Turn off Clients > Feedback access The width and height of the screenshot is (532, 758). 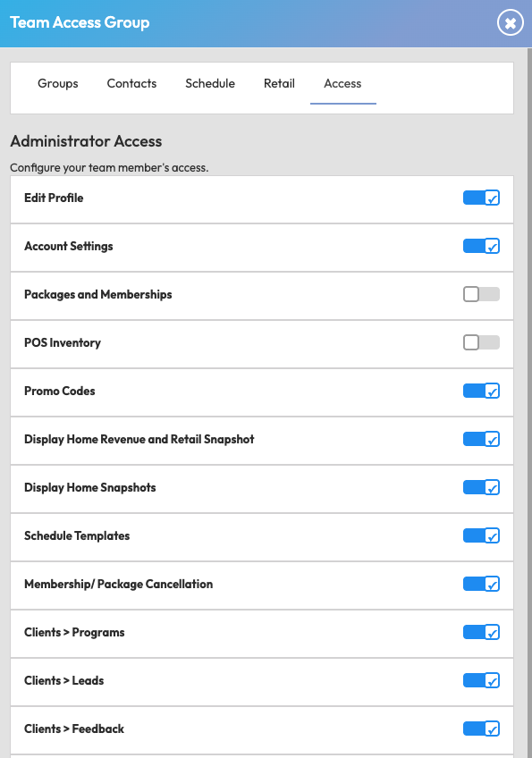point(481,729)
